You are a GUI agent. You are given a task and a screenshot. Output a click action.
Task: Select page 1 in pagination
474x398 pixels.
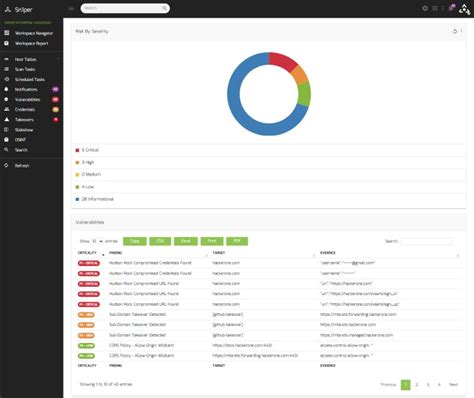[405, 385]
